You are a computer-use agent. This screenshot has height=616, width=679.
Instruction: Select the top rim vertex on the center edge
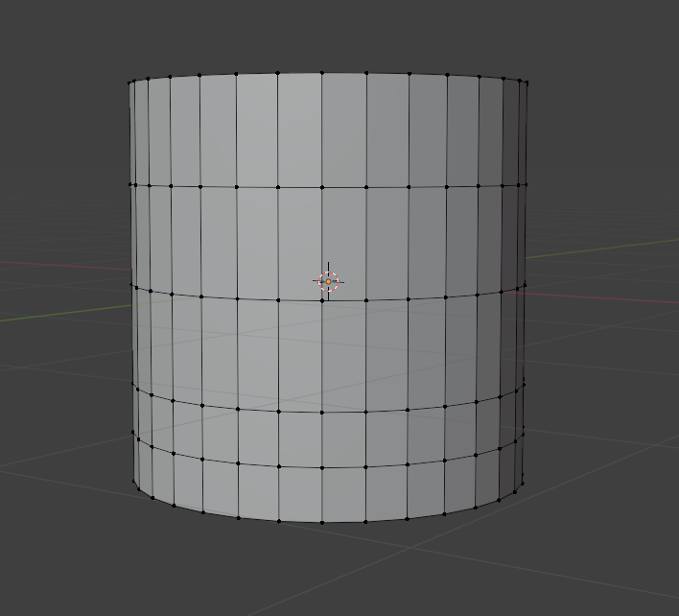[x=322, y=73]
